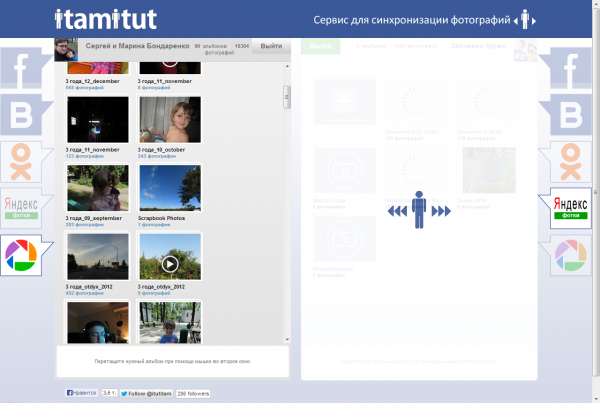Select Yandex Fotki on left sidebar

pyautogui.click(x=22, y=208)
